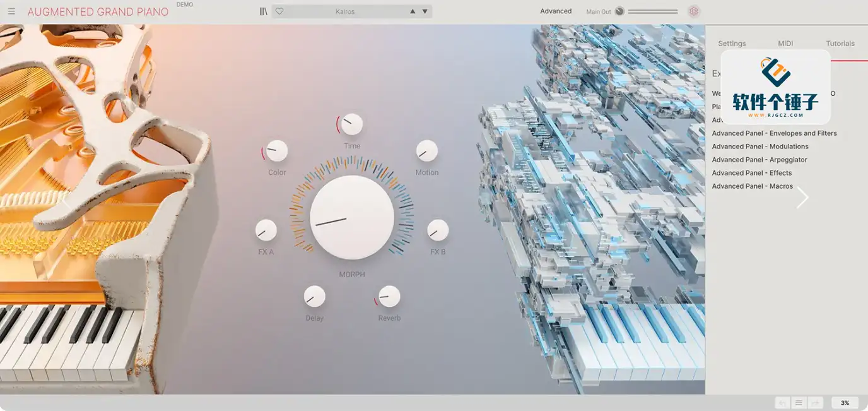This screenshot has height=411, width=868.
Task: Open the undo history list icon
Action: (799, 403)
